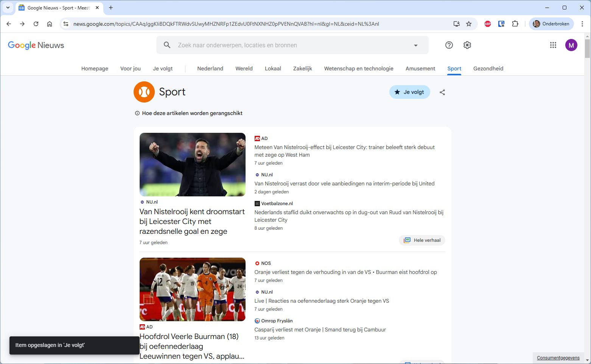Screen dimensions: 591x364
Task: Open the search options dropdown arrow
Action: (416, 45)
